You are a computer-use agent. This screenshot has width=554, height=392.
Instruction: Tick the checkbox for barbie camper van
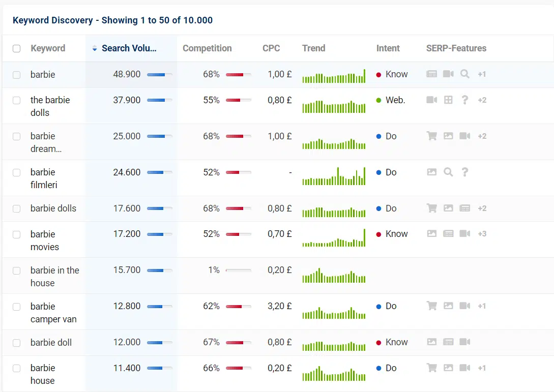[17, 307]
